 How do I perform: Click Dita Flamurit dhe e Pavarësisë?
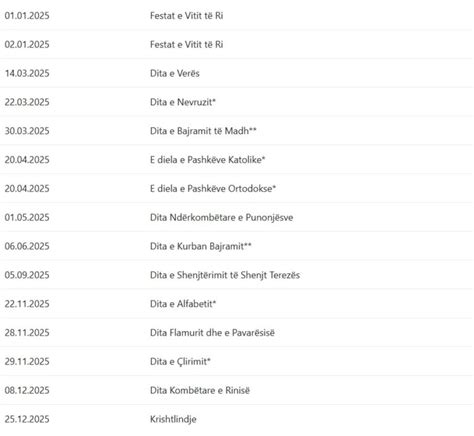(x=212, y=333)
